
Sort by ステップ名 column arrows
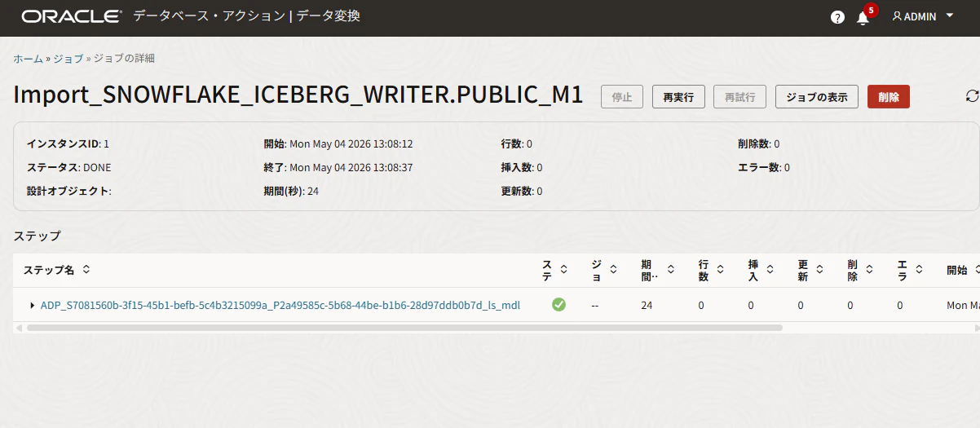click(86, 270)
